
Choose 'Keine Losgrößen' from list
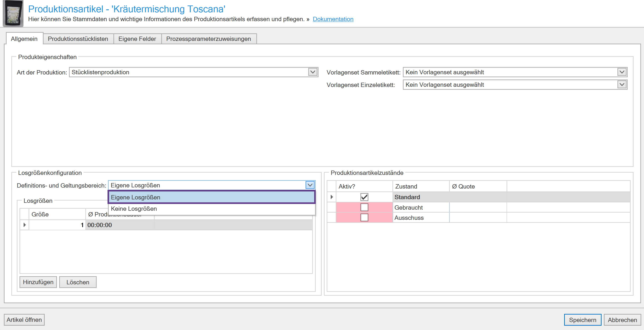coord(134,208)
